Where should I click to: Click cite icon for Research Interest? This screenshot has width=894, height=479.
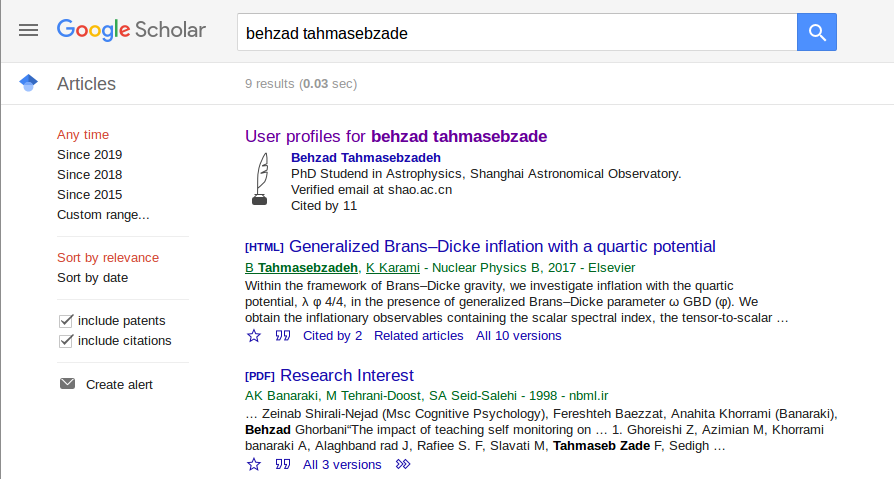pyautogui.click(x=283, y=465)
